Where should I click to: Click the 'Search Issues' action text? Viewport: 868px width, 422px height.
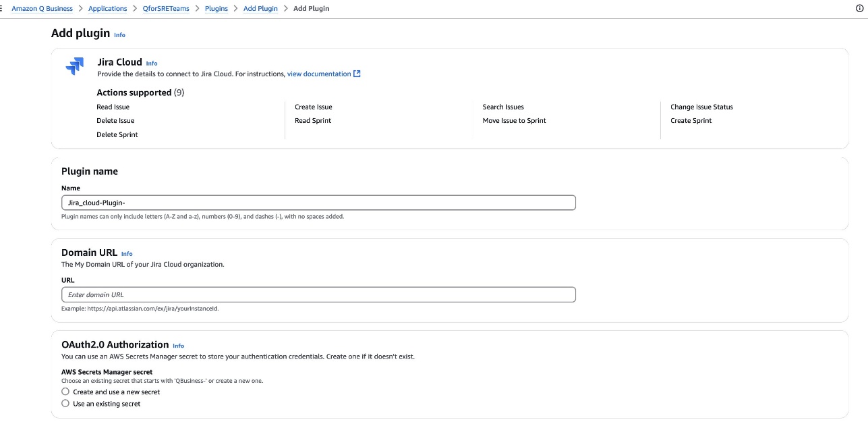click(503, 107)
